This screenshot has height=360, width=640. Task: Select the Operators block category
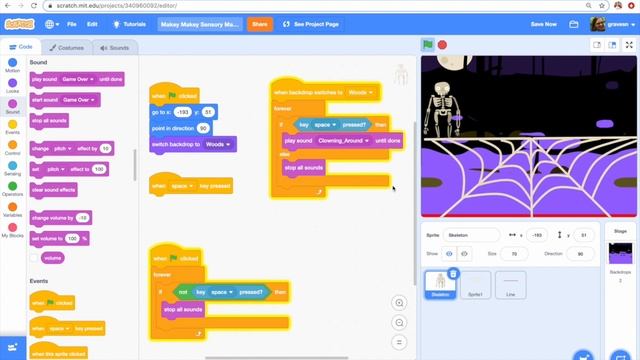pos(13,189)
